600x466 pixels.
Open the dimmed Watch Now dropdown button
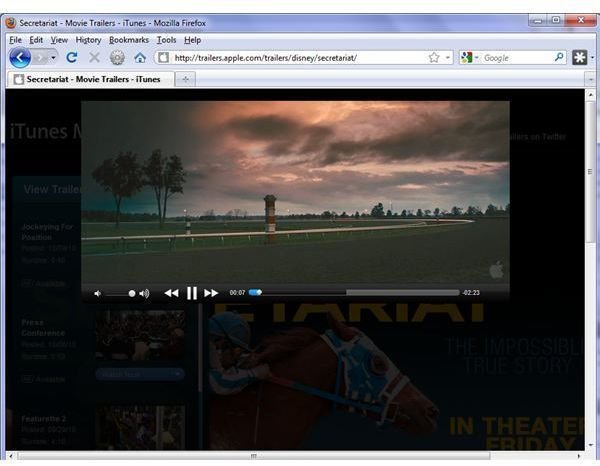pyautogui.click(x=140, y=374)
